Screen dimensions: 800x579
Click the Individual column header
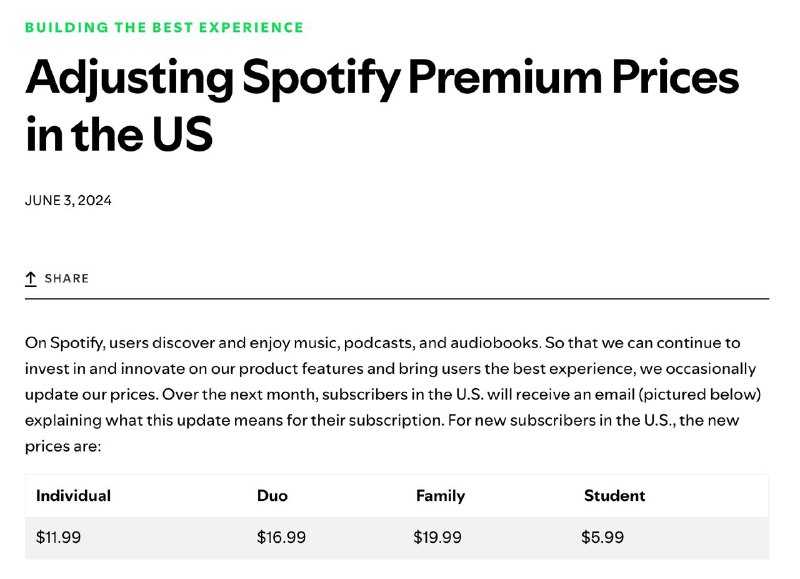click(x=73, y=495)
